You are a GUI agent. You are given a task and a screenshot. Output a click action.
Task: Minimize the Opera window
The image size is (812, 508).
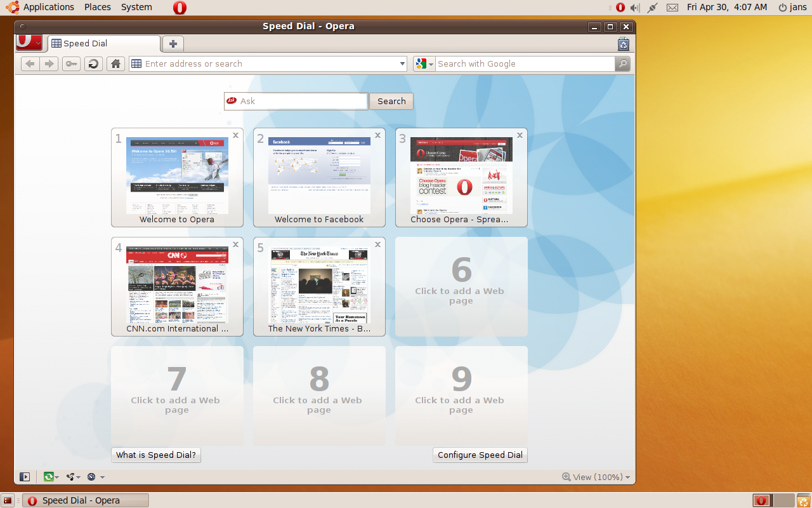(594, 27)
